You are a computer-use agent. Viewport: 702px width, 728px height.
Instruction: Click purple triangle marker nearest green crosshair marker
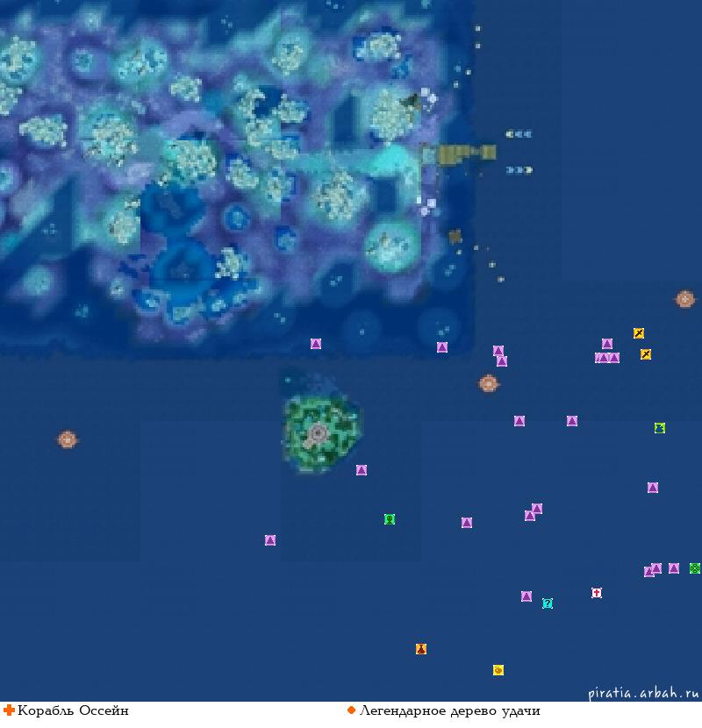674,568
